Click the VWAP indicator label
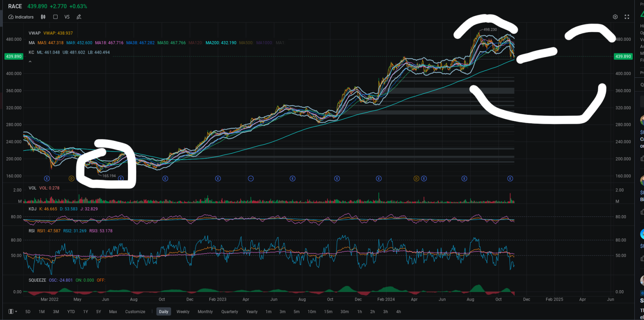Screen dimensions: 644x320 tap(35, 33)
